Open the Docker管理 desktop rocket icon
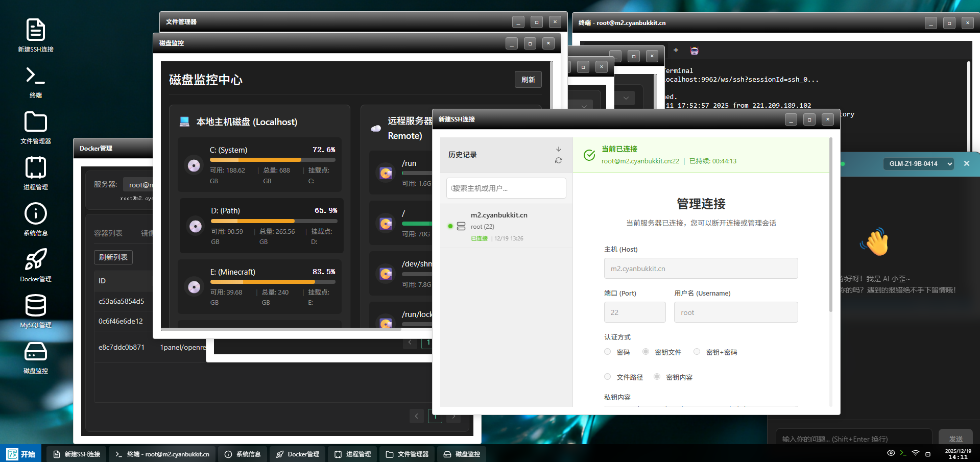The height and width of the screenshot is (462, 980). pyautogui.click(x=36, y=260)
